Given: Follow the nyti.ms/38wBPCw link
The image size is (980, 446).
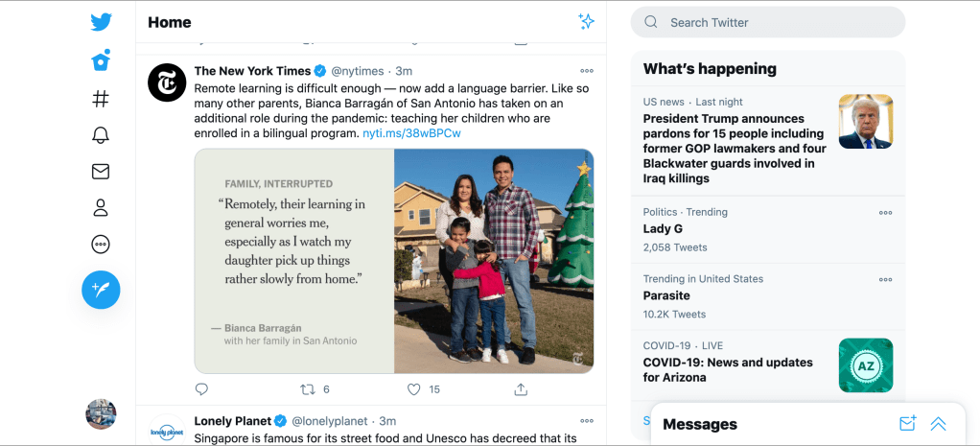Looking at the screenshot, I should click(x=411, y=133).
